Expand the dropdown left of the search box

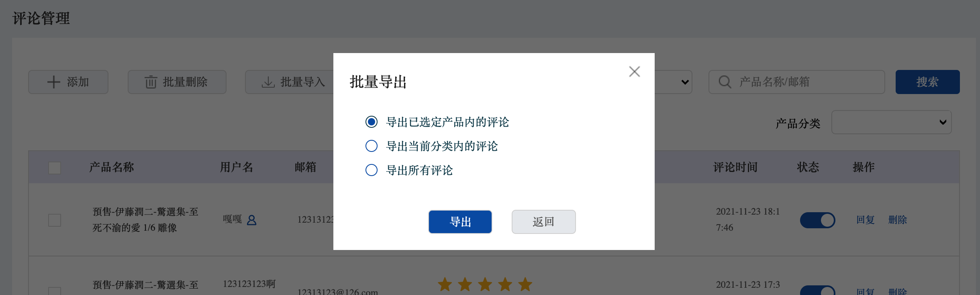click(674, 82)
